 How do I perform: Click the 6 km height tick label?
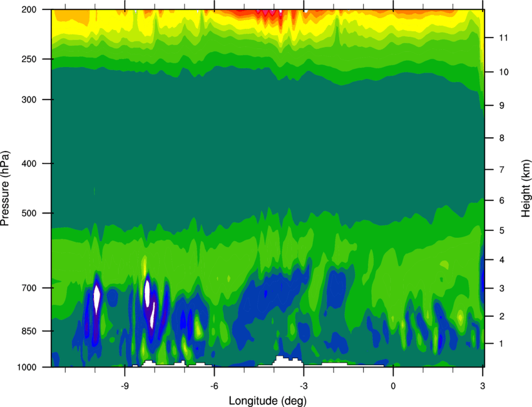502,200
